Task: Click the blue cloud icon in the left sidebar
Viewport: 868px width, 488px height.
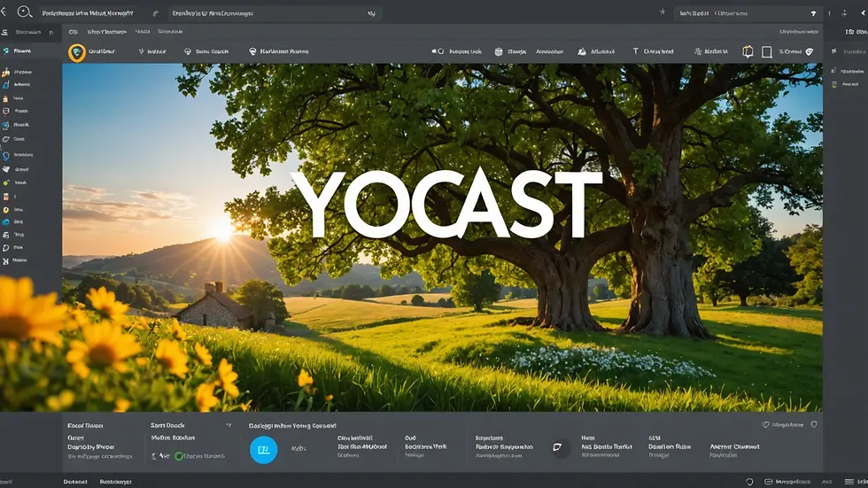Action: [x=5, y=222]
